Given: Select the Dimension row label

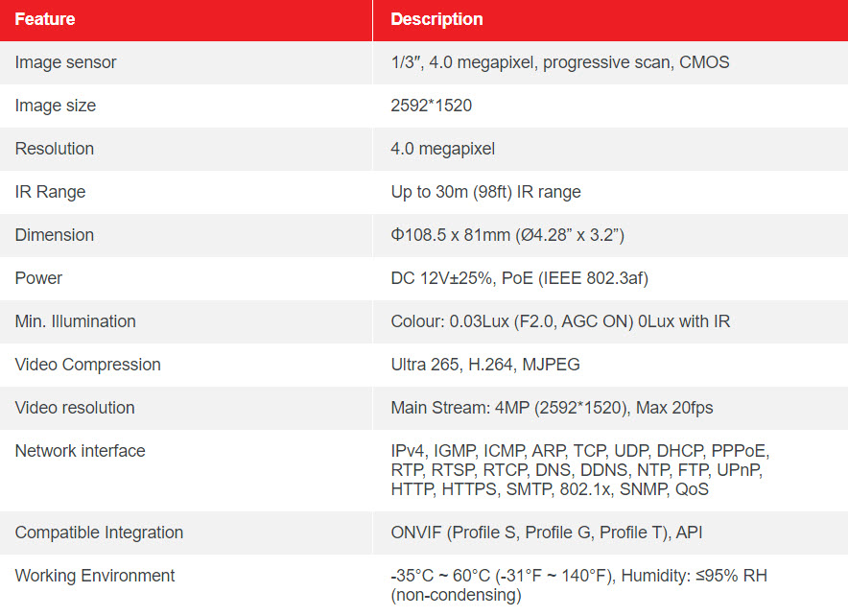Looking at the screenshot, I should tap(54, 235).
